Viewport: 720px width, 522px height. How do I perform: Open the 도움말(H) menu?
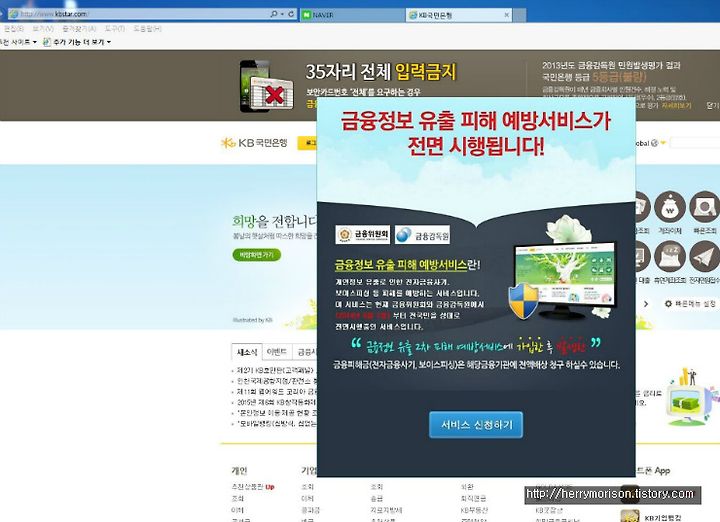pyautogui.click(x=147, y=28)
